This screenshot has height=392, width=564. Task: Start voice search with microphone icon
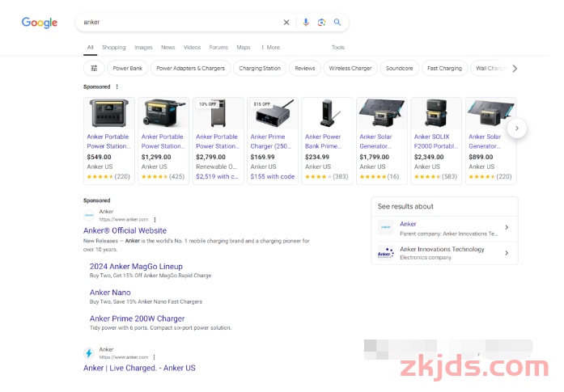[x=306, y=23]
